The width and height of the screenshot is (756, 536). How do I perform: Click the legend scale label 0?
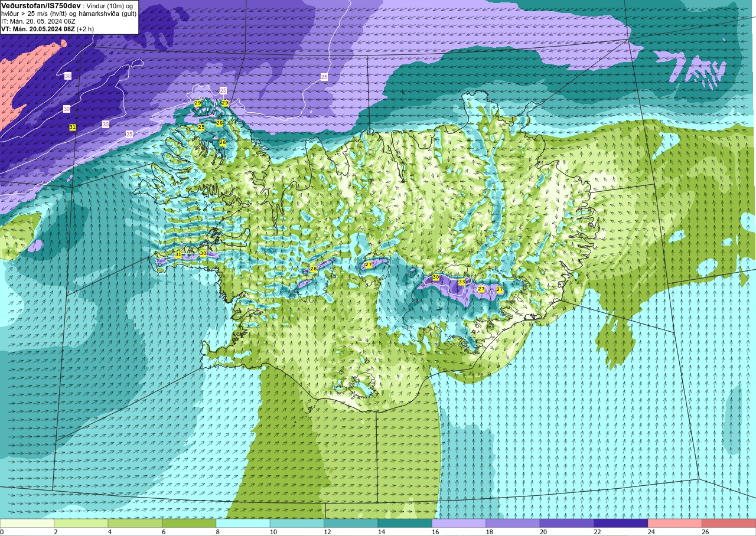point(2,532)
